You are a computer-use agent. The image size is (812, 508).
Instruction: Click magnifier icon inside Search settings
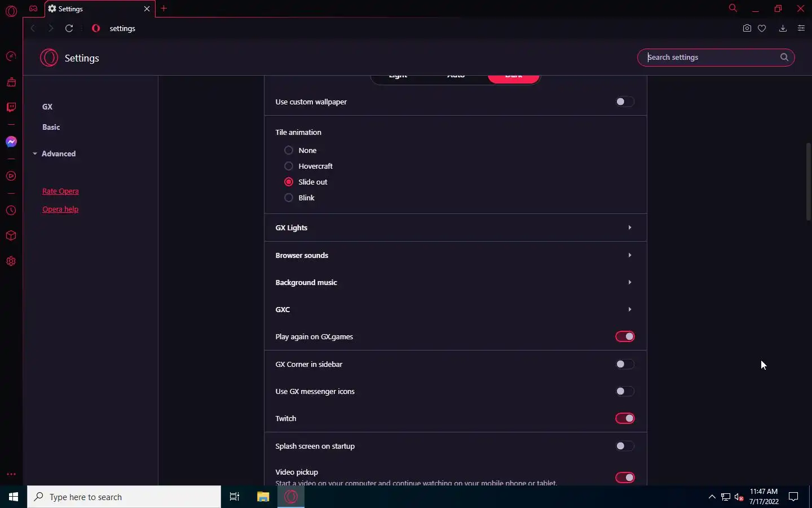point(784,57)
